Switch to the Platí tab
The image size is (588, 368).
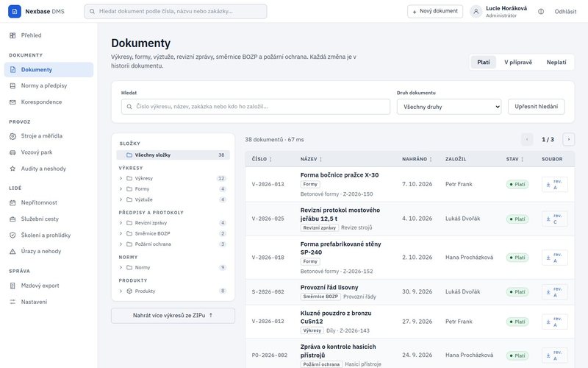point(484,63)
